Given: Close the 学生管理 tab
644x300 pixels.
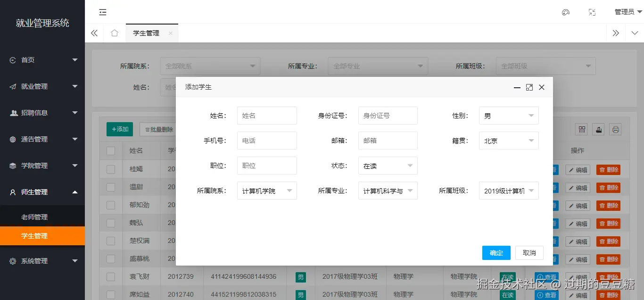Looking at the screenshot, I should coord(171,33).
